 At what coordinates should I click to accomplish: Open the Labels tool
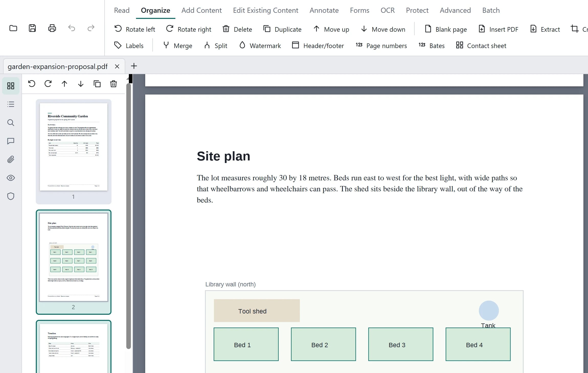(129, 45)
